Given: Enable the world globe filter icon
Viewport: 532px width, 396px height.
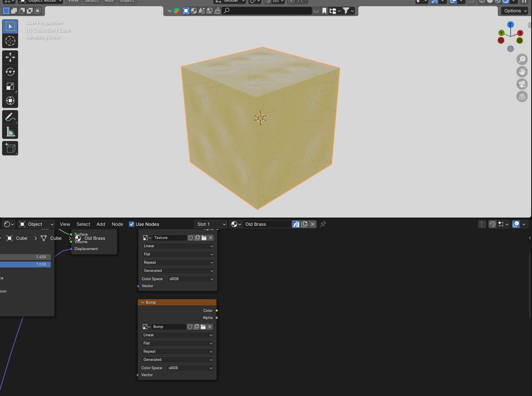Looking at the screenshot, I should 210,11.
